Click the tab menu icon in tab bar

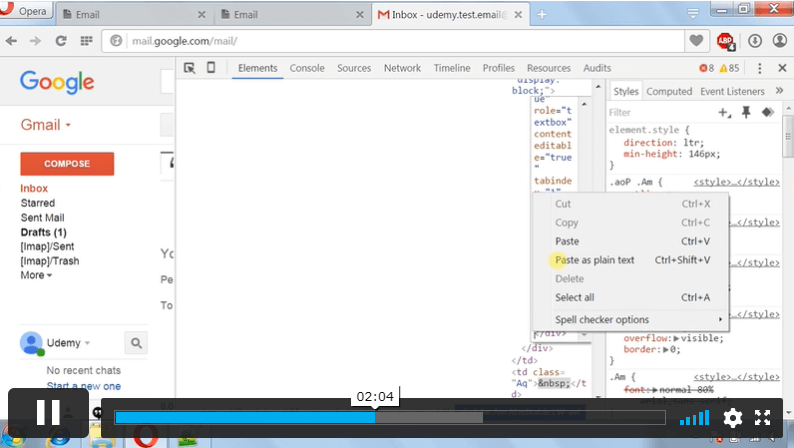click(693, 14)
